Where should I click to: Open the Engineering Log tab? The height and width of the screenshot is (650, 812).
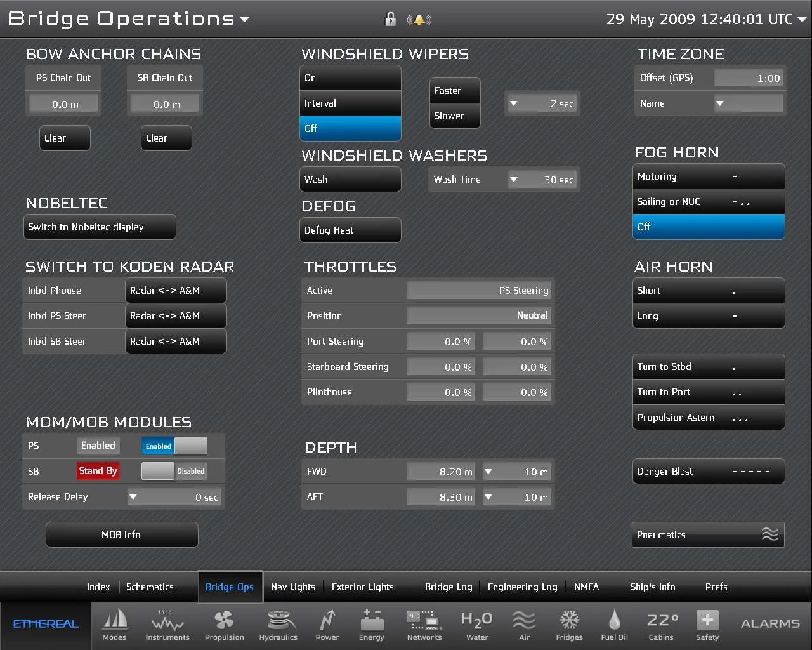point(522,587)
